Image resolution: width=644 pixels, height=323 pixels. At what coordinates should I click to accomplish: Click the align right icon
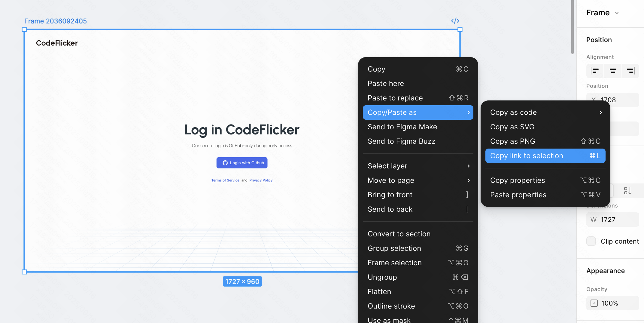[630, 71]
